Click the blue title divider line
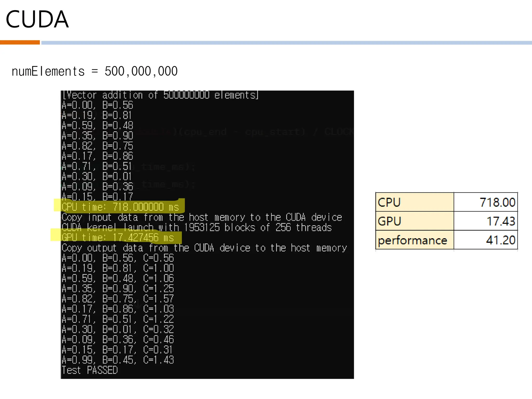The height and width of the screenshot is (399, 532). (286, 43)
